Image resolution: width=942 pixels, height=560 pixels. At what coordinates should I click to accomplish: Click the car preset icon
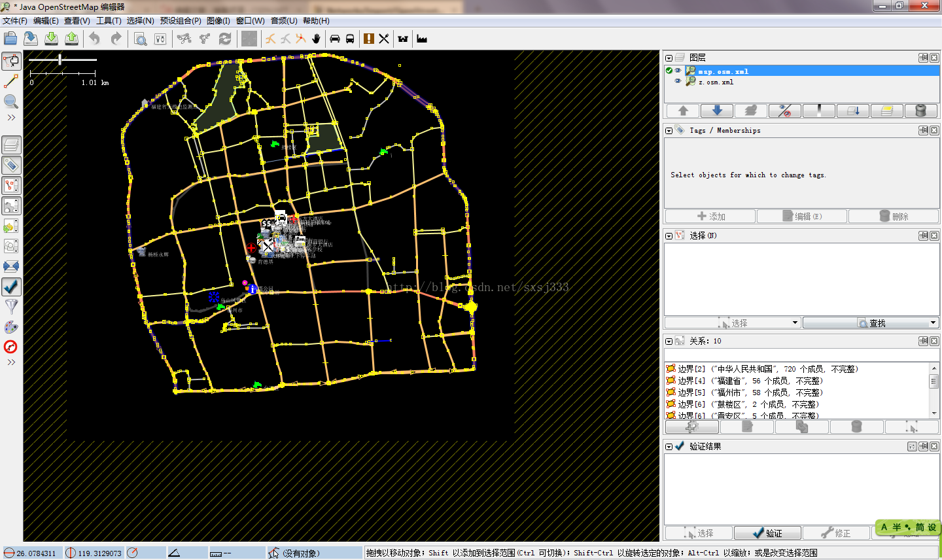335,39
